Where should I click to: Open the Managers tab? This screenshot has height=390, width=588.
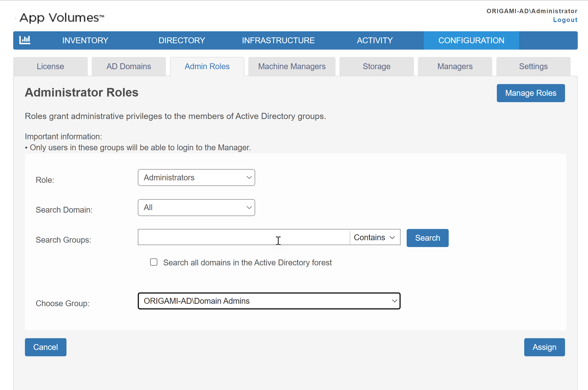pos(455,66)
